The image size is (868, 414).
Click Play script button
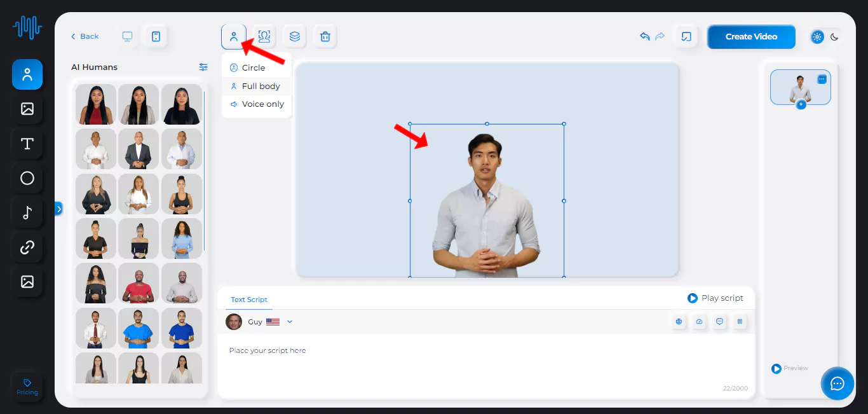click(x=715, y=298)
